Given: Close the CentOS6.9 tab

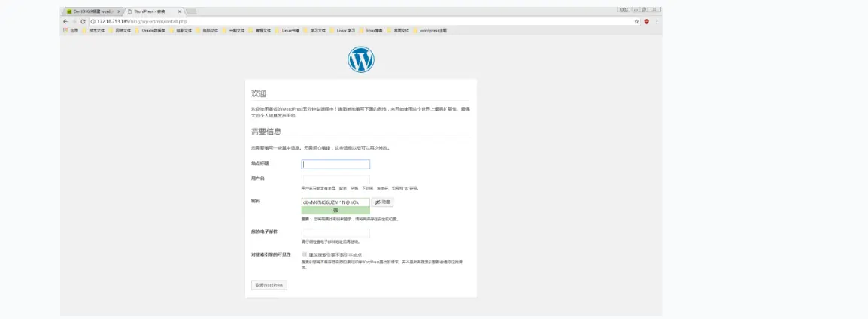Looking at the screenshot, I should 119,11.
